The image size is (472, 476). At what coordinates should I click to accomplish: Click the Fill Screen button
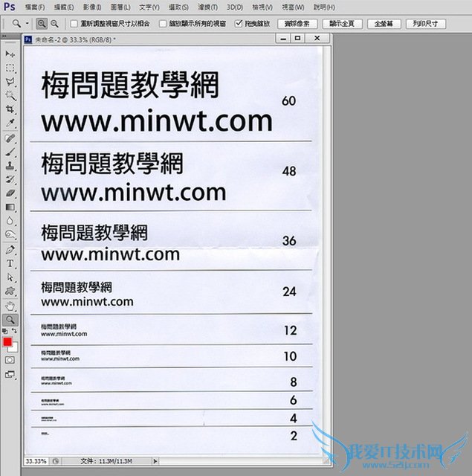(x=384, y=24)
